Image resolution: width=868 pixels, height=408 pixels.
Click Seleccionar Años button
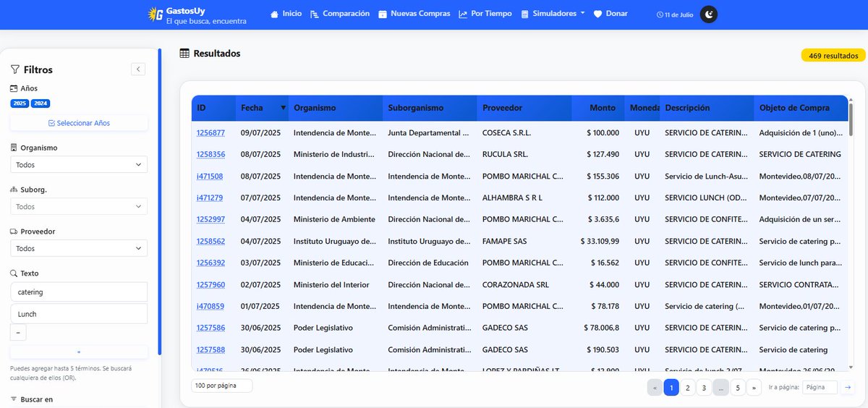point(79,123)
